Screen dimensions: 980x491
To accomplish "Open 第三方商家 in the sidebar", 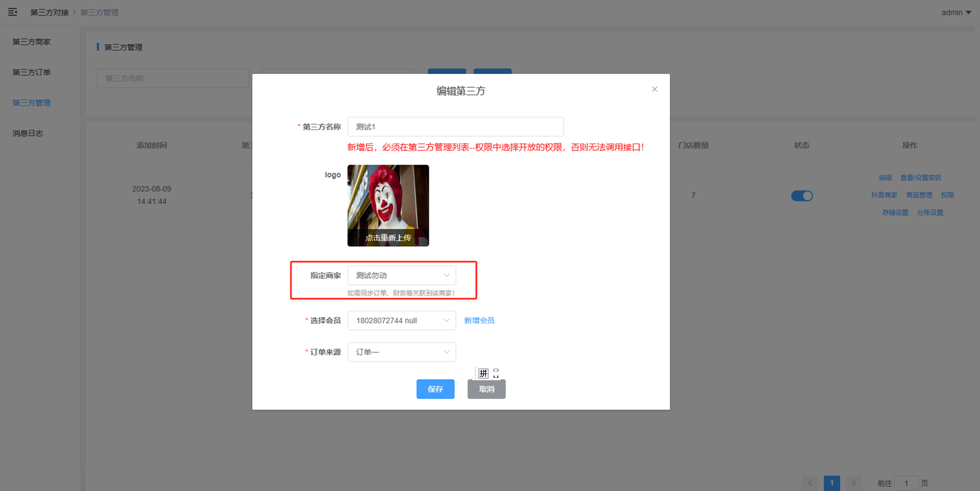I will (32, 42).
